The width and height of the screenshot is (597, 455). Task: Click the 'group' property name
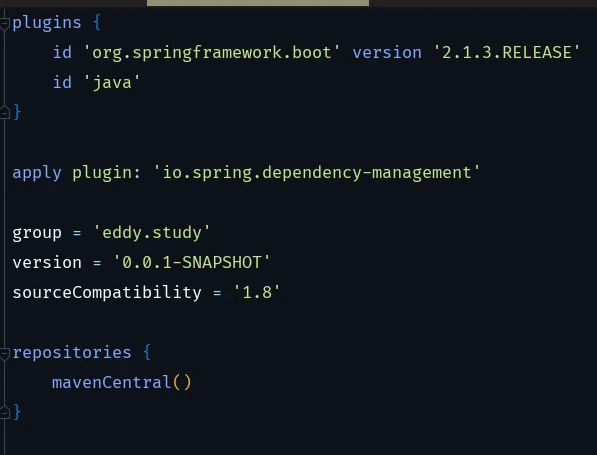pos(37,233)
